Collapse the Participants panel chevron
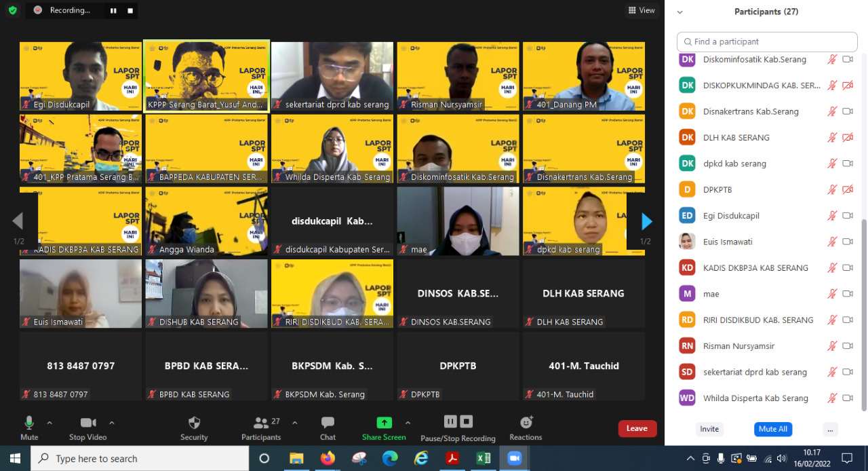This screenshot has width=868, height=471. (680, 12)
